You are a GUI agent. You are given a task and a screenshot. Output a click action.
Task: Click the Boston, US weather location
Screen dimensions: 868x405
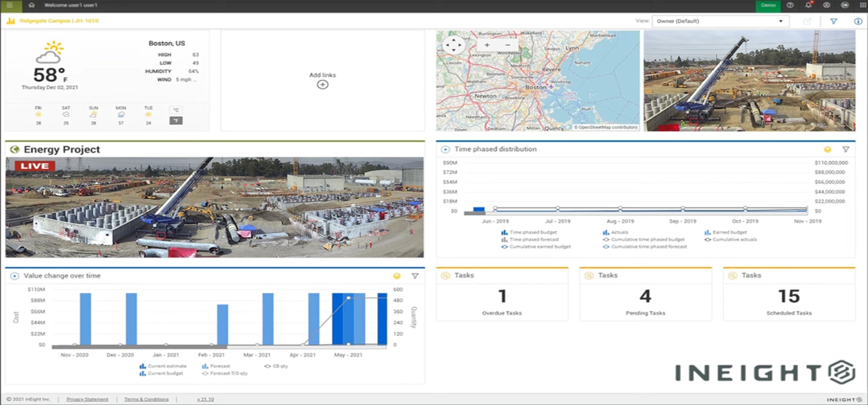pyautogui.click(x=167, y=43)
